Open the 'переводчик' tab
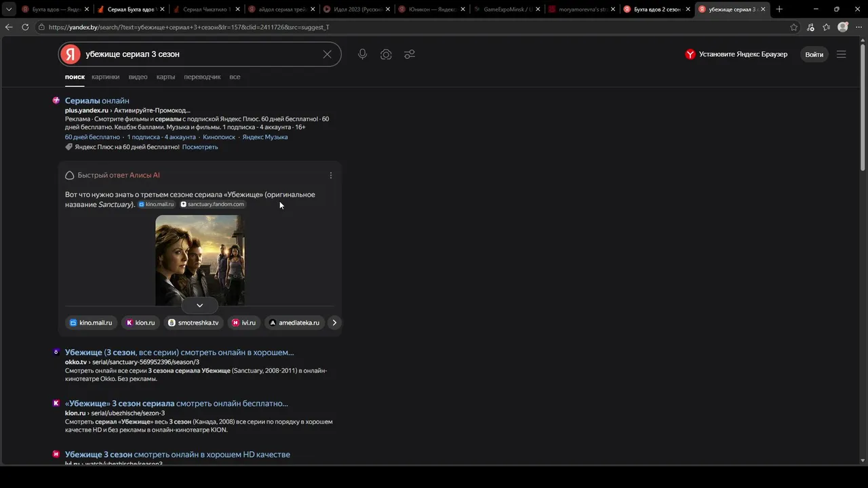This screenshot has width=868, height=488. [x=202, y=77]
